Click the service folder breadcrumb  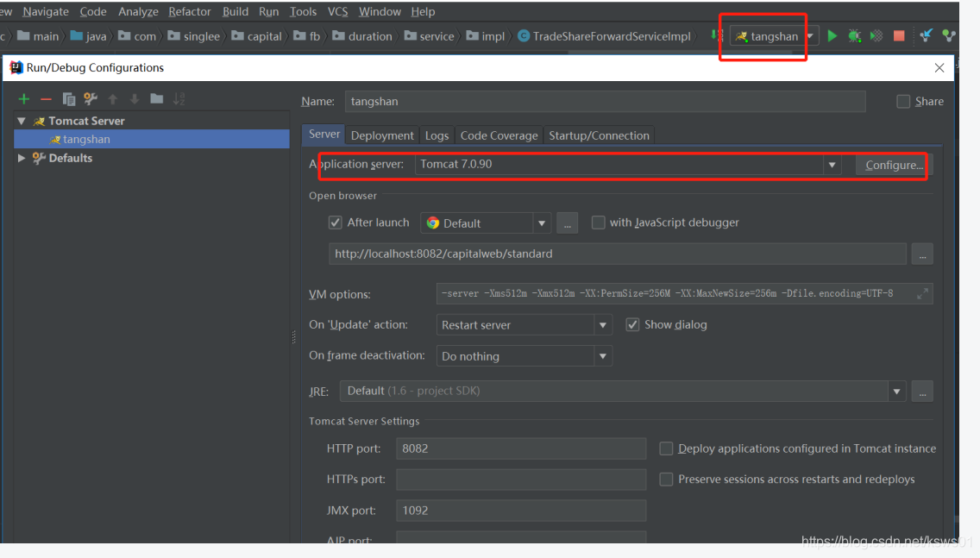430,36
